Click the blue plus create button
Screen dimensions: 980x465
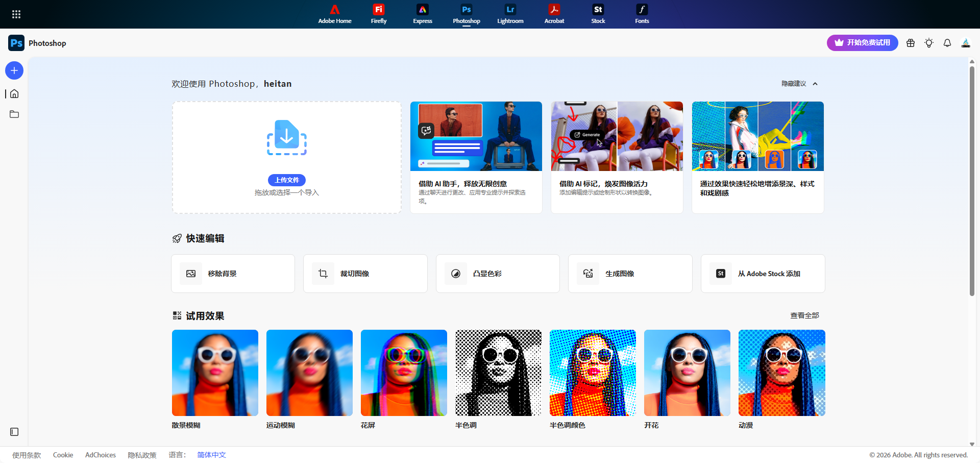pyautogui.click(x=14, y=70)
